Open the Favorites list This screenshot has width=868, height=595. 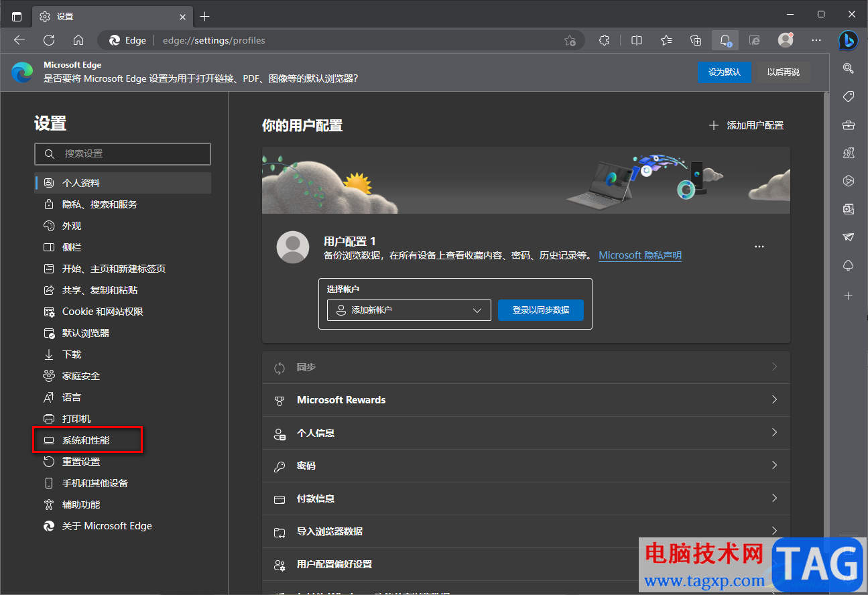click(666, 40)
